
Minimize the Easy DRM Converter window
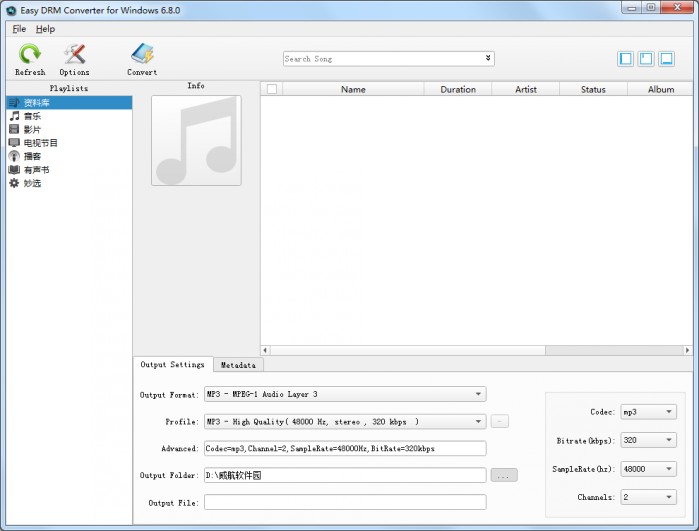pyautogui.click(x=631, y=8)
